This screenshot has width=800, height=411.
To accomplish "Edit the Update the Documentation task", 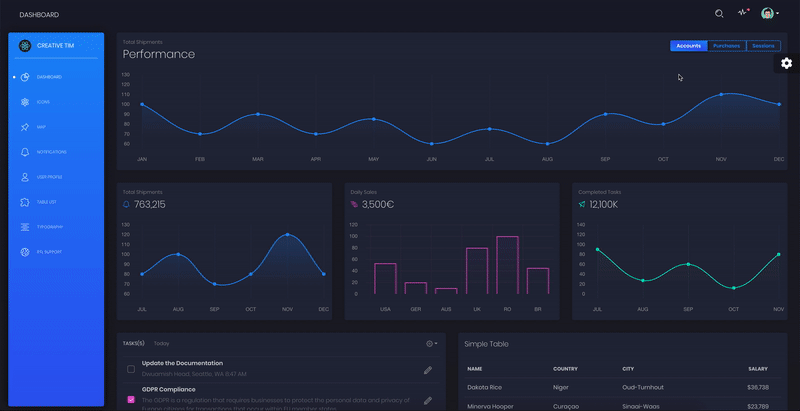I will coord(428,370).
